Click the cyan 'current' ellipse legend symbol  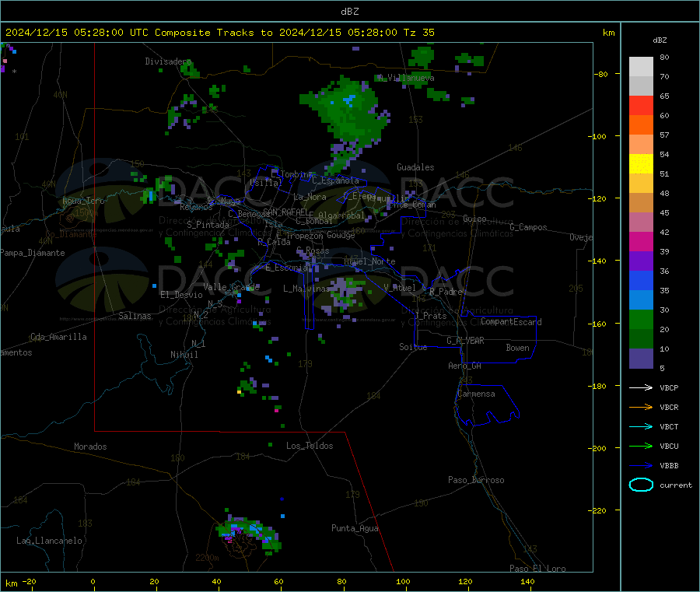[641, 485]
